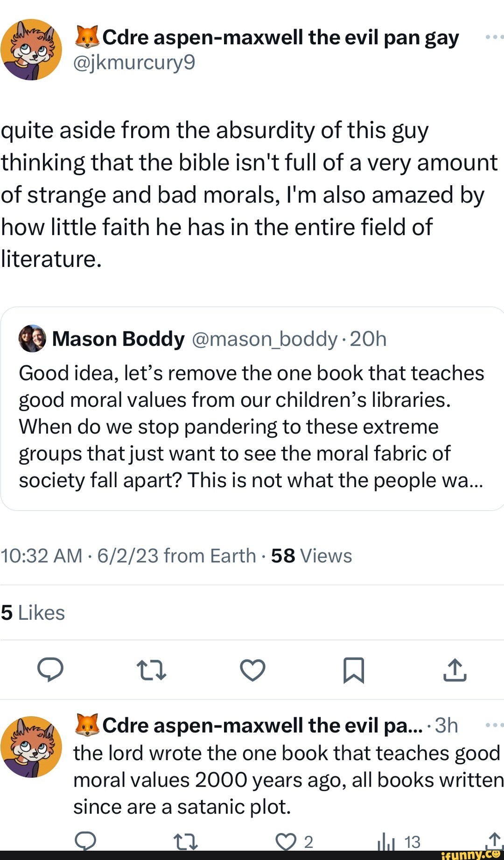Open Mason Boddy's small profile photo

coord(32,338)
